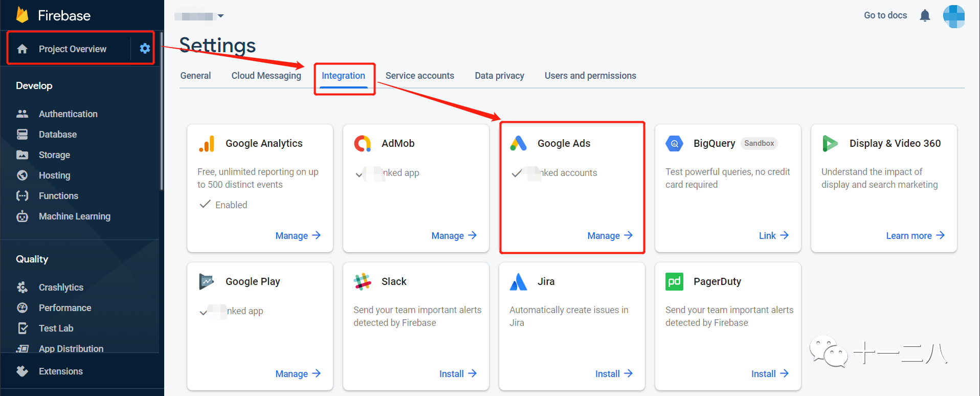Screen dimensions: 980x396
Task: Click the BigQuery Sandbox badge
Action: click(759, 143)
